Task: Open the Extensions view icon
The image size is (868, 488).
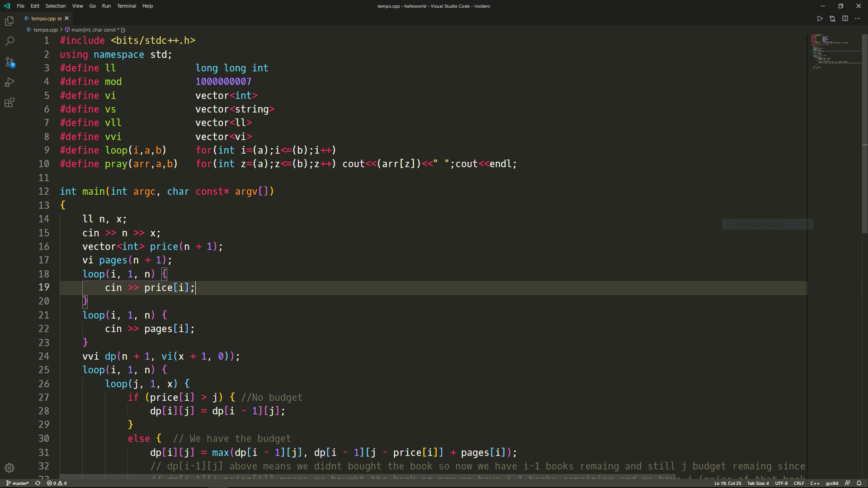Action: 9,103
